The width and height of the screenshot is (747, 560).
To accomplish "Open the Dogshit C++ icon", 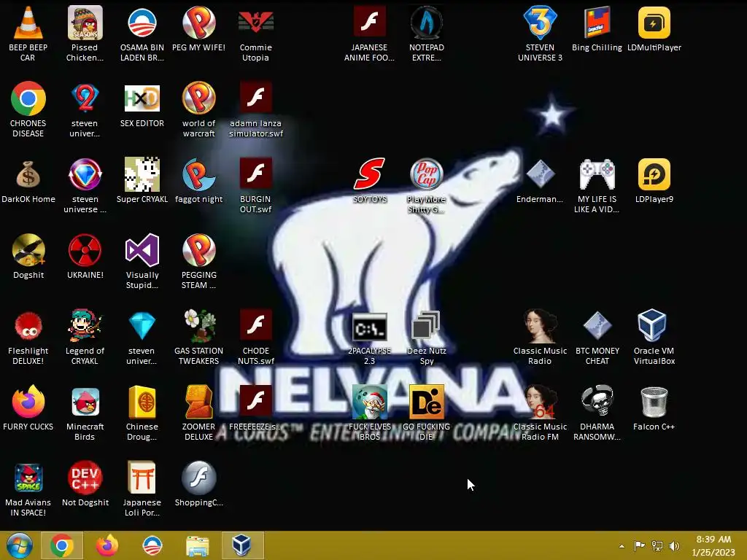I will tap(28, 250).
